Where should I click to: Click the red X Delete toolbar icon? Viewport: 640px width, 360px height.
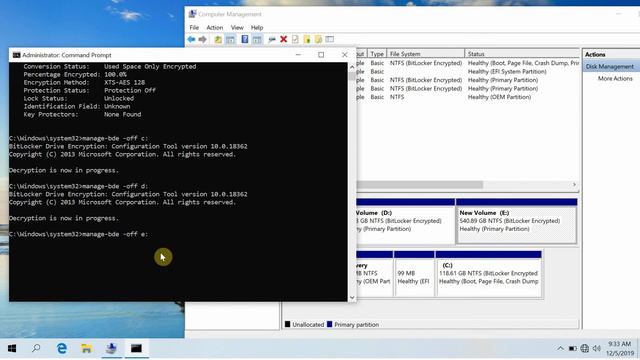pos(284,40)
